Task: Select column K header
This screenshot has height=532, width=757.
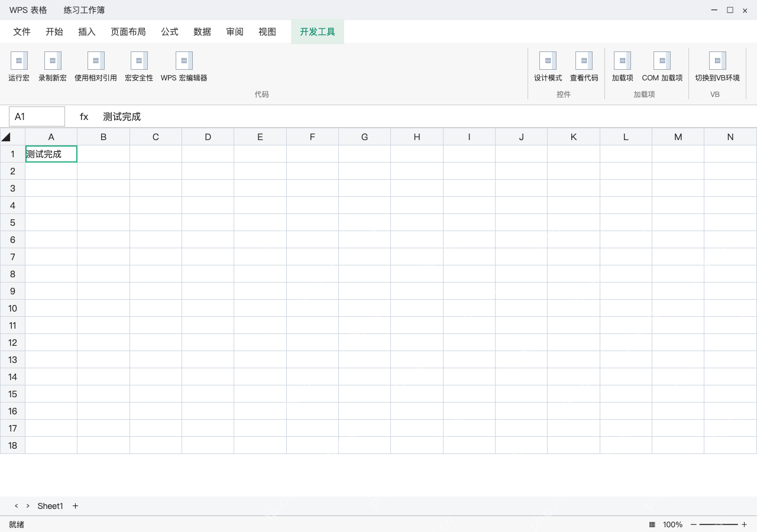Action: (574, 137)
